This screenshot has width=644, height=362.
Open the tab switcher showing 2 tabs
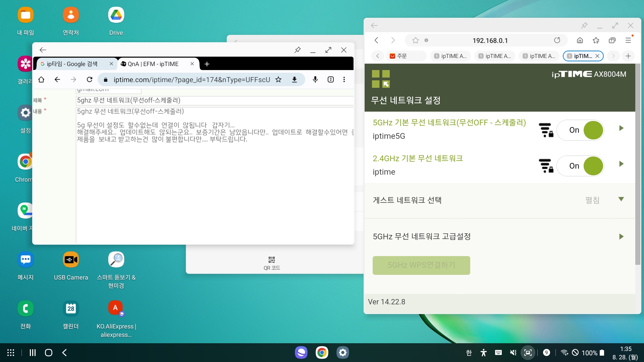[331, 80]
